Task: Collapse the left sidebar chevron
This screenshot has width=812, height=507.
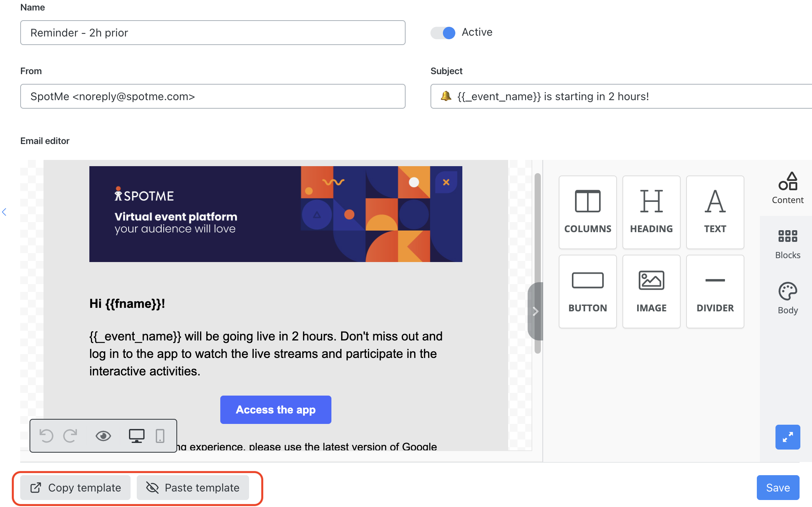Action: click(4, 212)
